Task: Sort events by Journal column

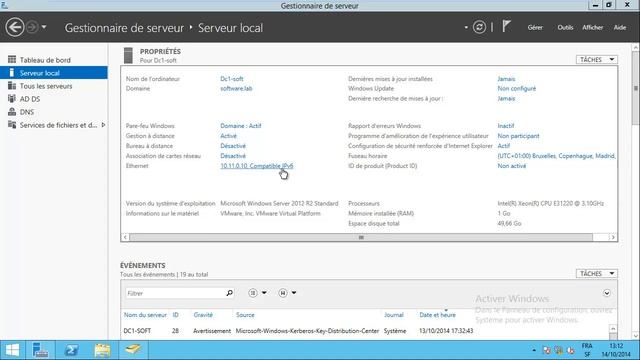Action: point(393,315)
